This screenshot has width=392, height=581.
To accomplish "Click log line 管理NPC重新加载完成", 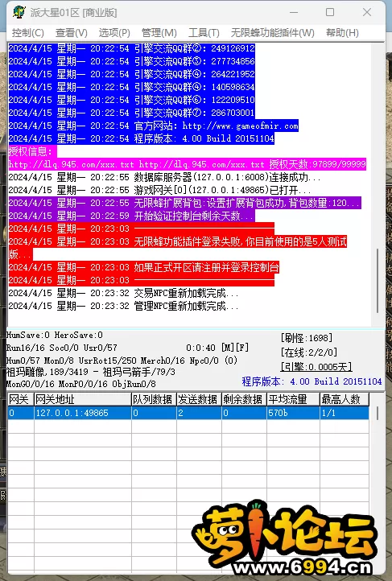I will coord(124,306).
